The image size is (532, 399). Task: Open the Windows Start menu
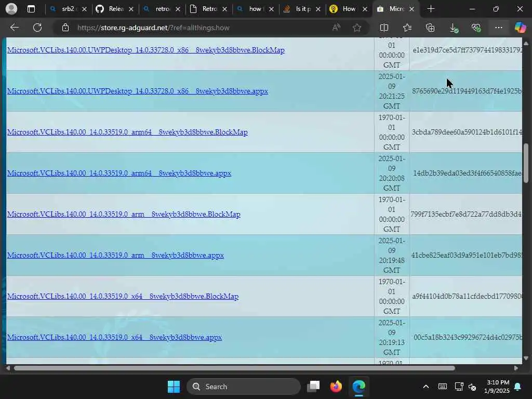[x=174, y=387]
